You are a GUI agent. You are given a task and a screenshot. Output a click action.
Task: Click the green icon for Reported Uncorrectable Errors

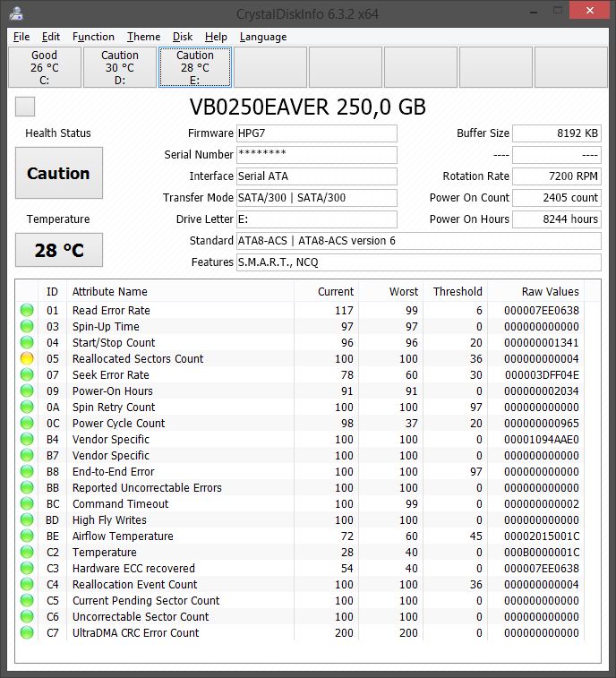point(27,487)
